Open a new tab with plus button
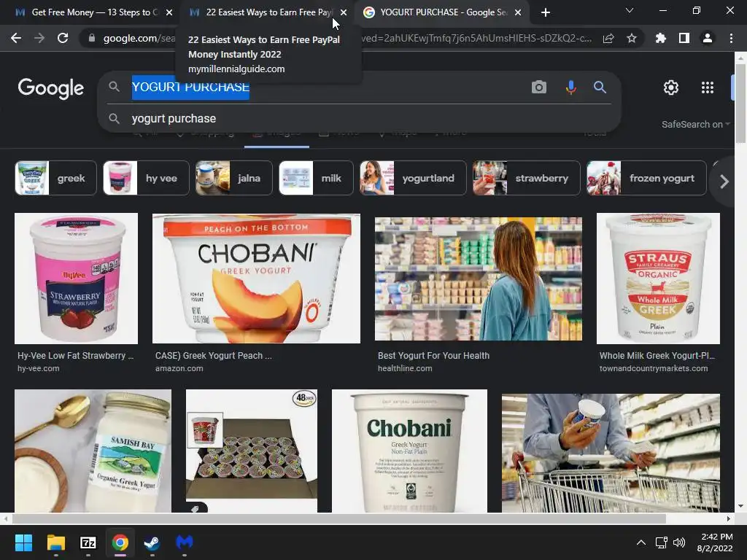The image size is (747, 560). tap(546, 12)
